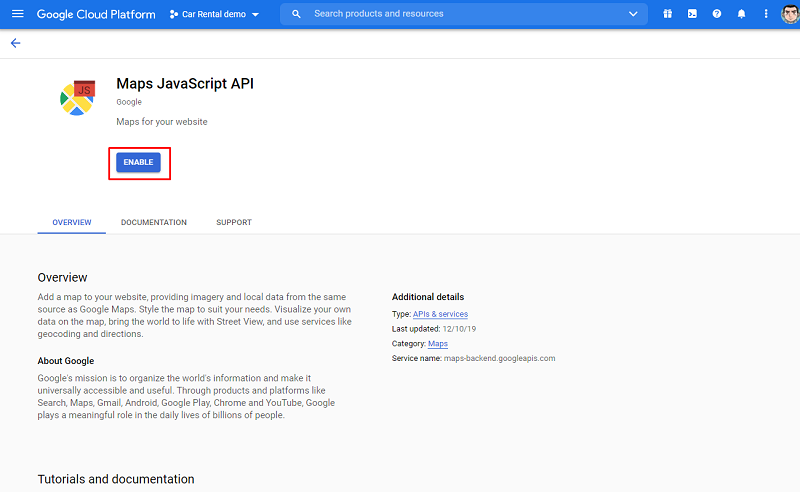Click the Maps JavaScript API logo
800x492 pixels.
(x=78, y=97)
